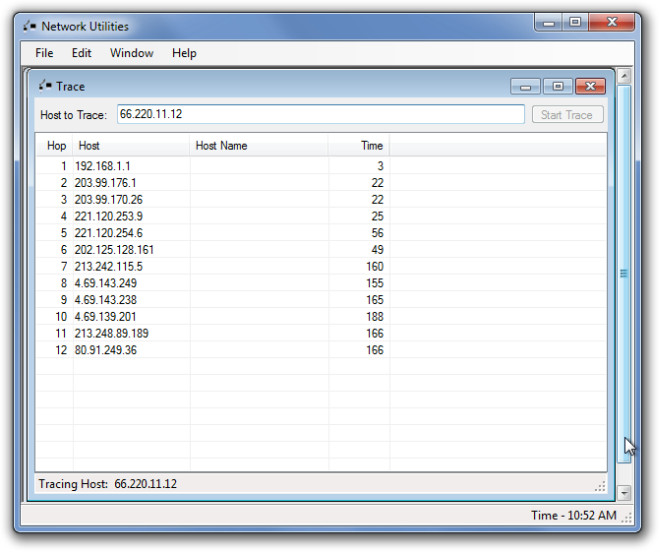Click the Time - 10:52 AM status
This screenshot has height=552, width=660.
coord(574,515)
